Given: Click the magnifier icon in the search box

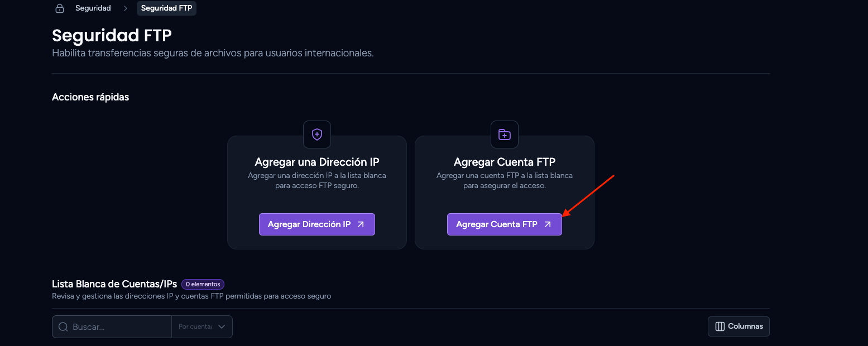Looking at the screenshot, I should point(64,327).
